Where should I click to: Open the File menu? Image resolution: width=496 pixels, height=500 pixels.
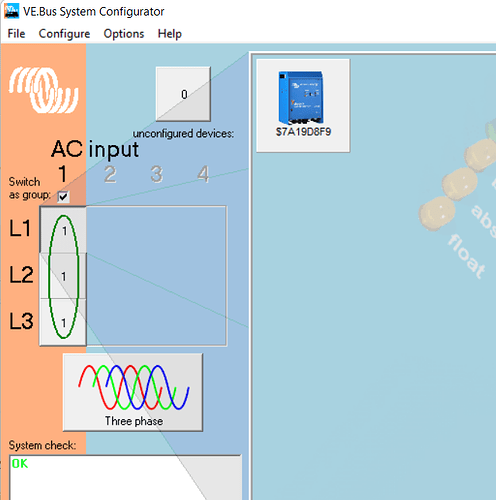[x=16, y=34]
